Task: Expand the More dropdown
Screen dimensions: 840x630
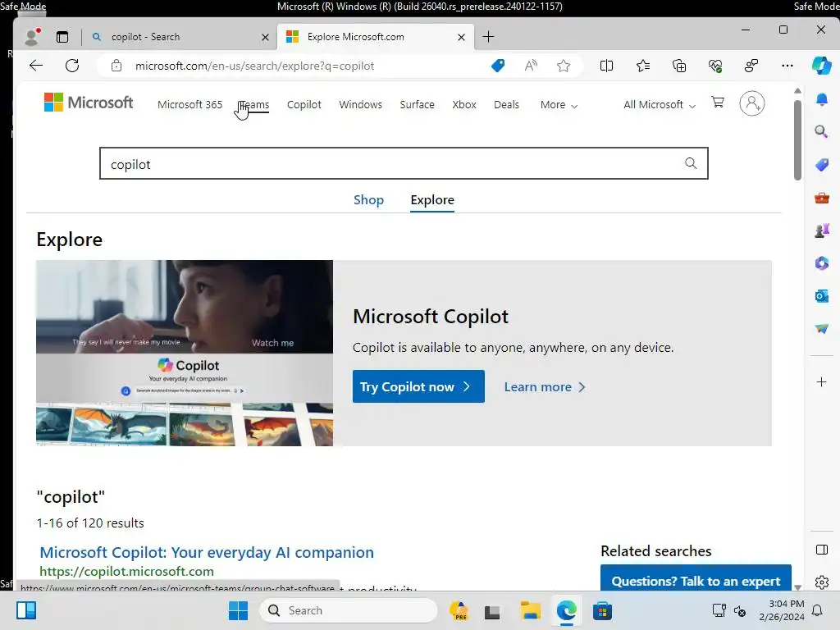Action: pyautogui.click(x=559, y=104)
